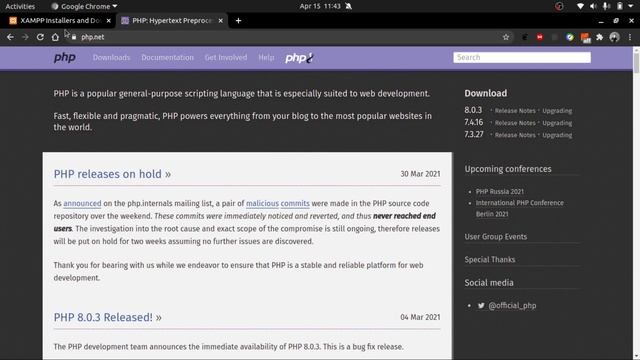Open Upgrading guide for 8.0.3
The width and height of the screenshot is (640, 360).
coord(557,111)
